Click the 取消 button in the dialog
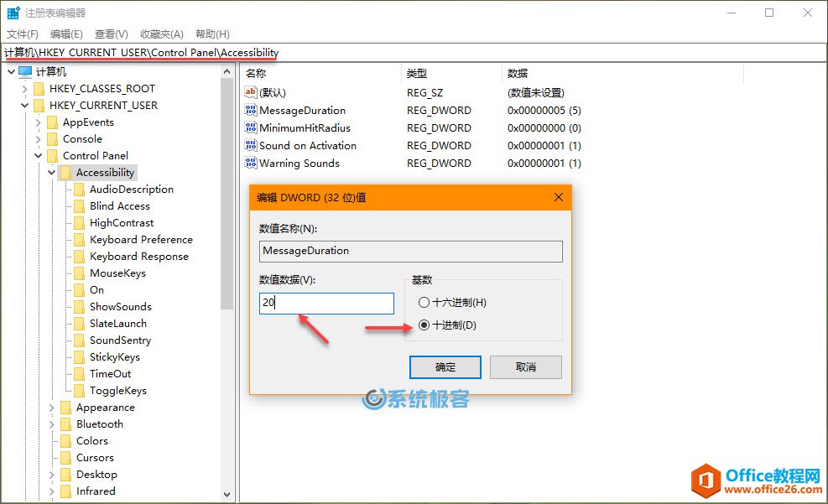828x504 pixels. coord(526,367)
